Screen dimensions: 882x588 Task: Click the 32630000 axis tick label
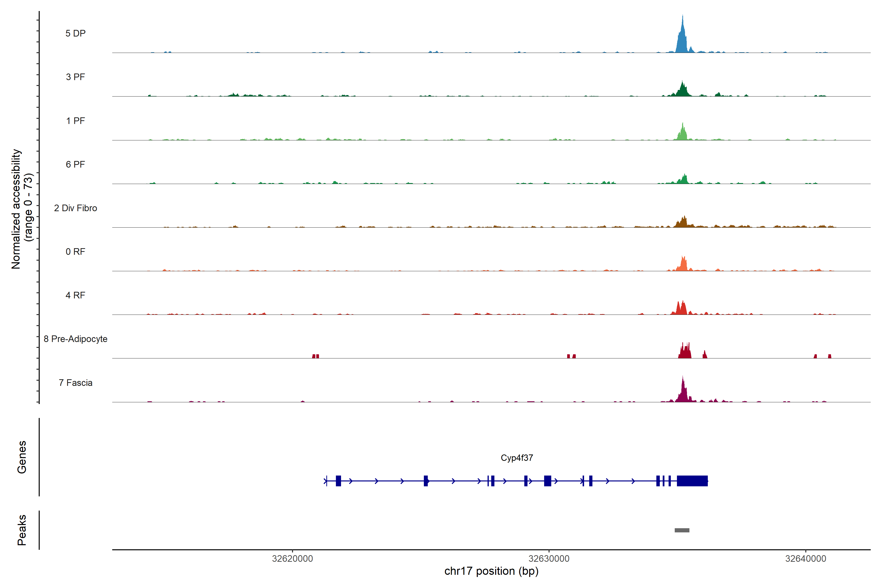(x=549, y=559)
